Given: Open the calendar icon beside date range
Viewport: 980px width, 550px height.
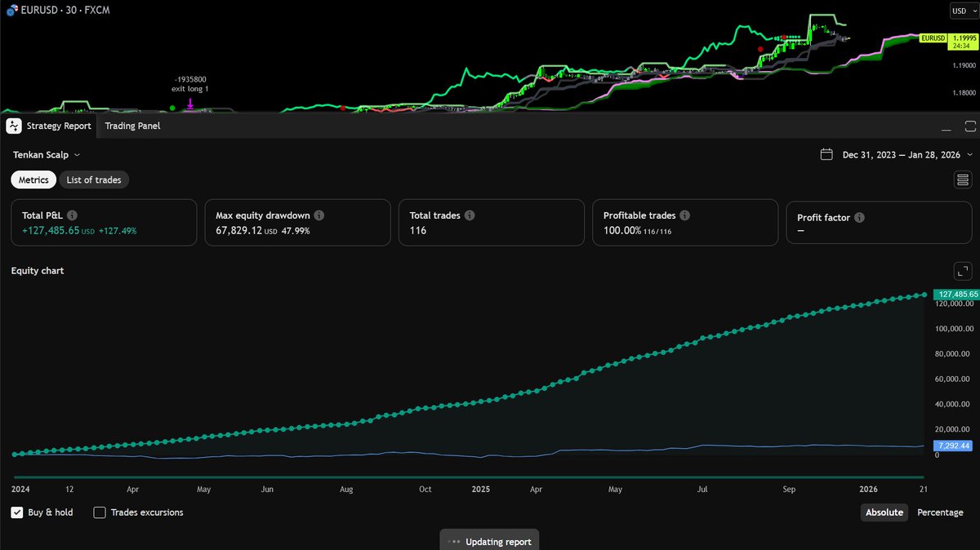Looking at the screenshot, I should [826, 154].
